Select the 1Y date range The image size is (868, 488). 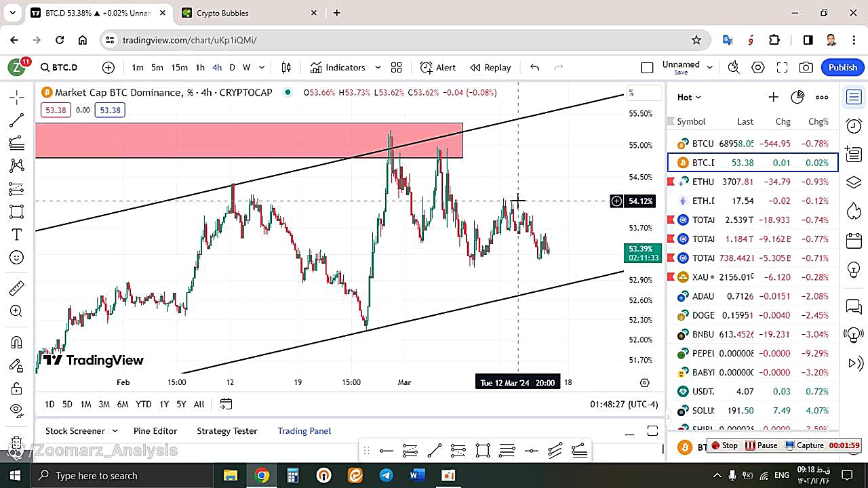point(164,404)
